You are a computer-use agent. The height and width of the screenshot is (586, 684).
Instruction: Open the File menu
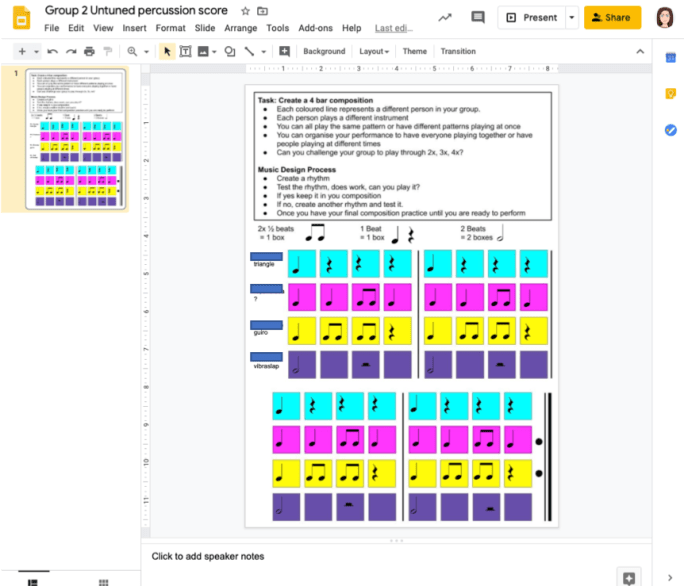(x=51, y=28)
